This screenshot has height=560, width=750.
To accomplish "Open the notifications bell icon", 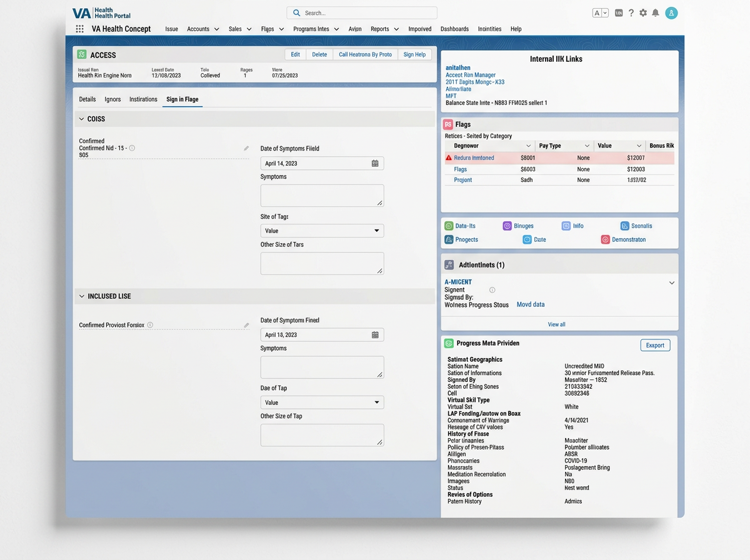I will 656,12.
